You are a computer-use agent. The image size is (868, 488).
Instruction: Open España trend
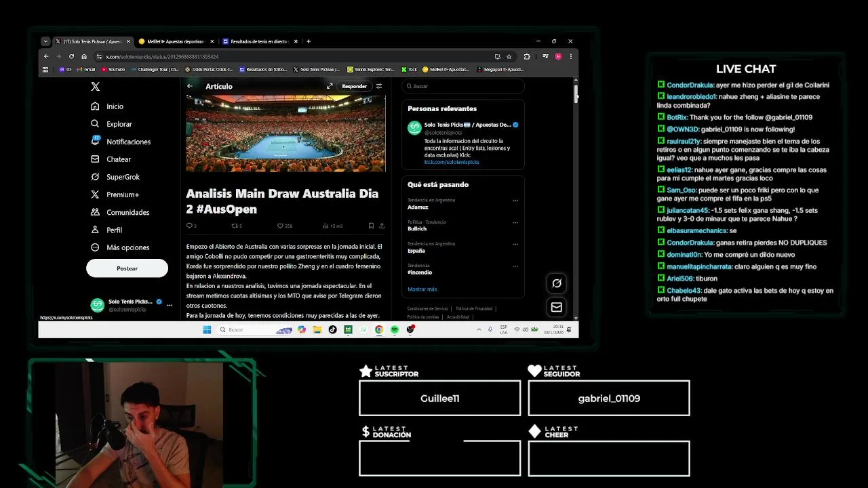(x=416, y=251)
